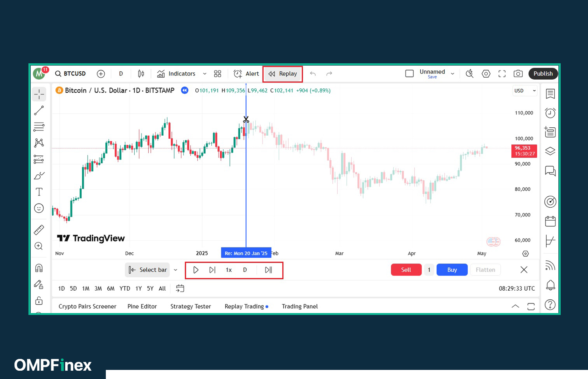Screen dimensions: 588x379
Task: Open the go to date calendar icon
Action: 180,288
